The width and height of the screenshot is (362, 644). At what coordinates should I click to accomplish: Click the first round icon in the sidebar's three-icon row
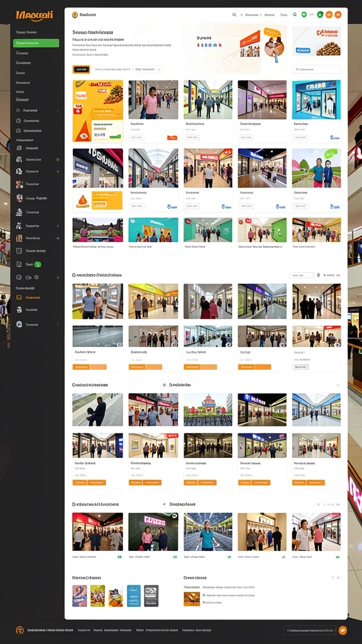(18, 277)
